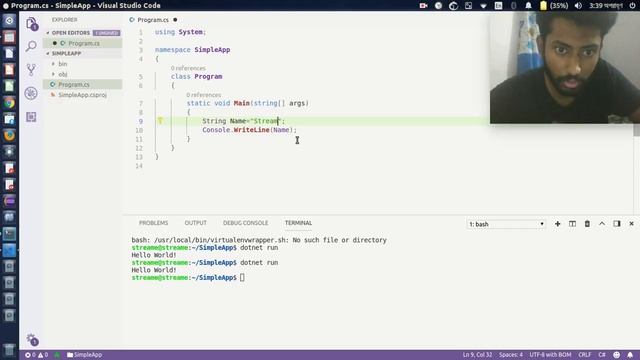The width and height of the screenshot is (640, 360).
Task: Open Firefox from the Ubuntu dock
Action: (x=9, y=135)
